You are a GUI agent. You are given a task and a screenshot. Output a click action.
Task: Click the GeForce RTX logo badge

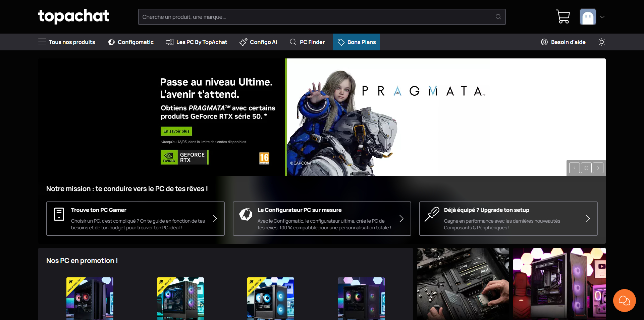coord(184,157)
